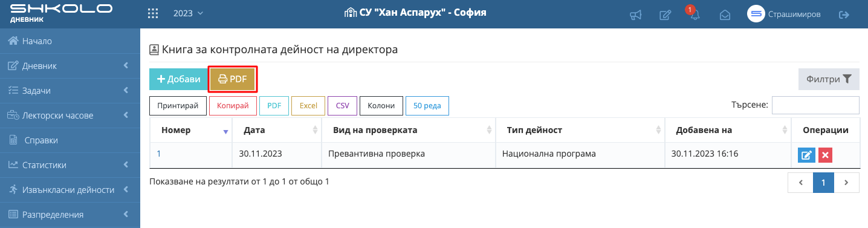
Task: Expand the Дневник sidebar menu
Action: coord(70,66)
